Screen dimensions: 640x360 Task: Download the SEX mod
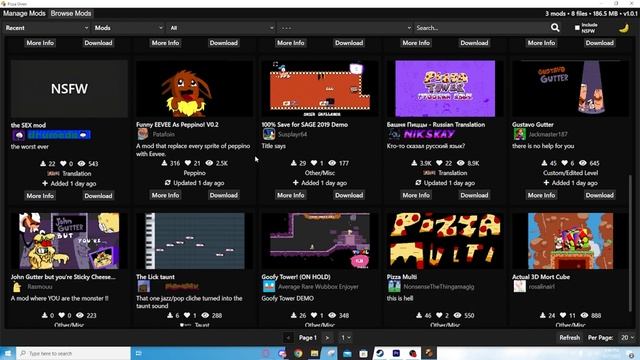(98, 196)
